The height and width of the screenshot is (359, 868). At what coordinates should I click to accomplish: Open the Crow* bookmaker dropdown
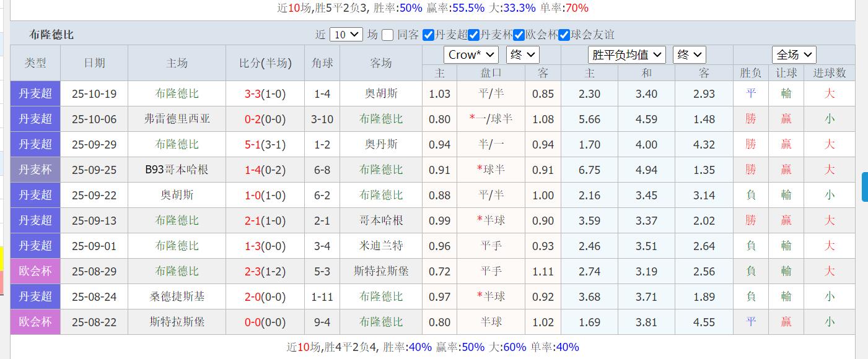pyautogui.click(x=471, y=54)
